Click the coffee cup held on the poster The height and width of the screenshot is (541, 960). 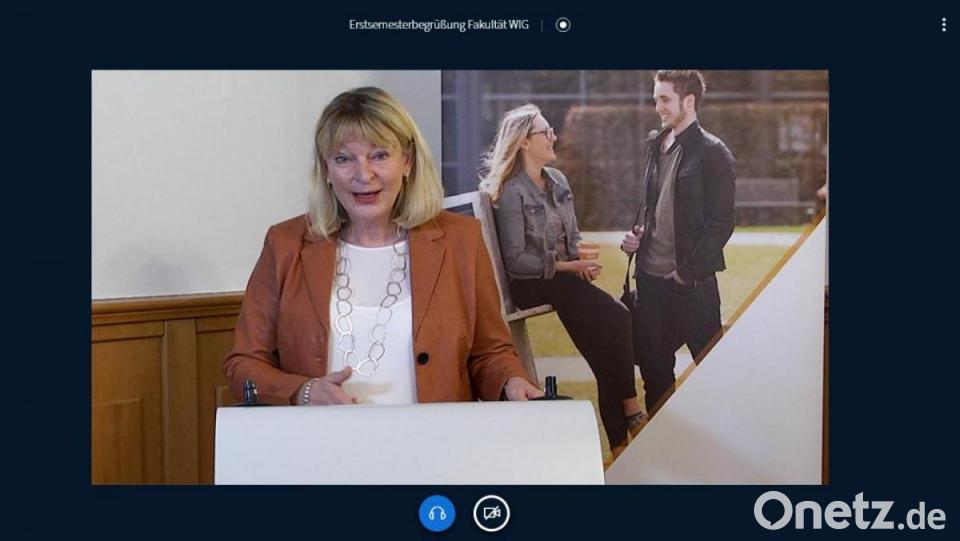click(588, 251)
